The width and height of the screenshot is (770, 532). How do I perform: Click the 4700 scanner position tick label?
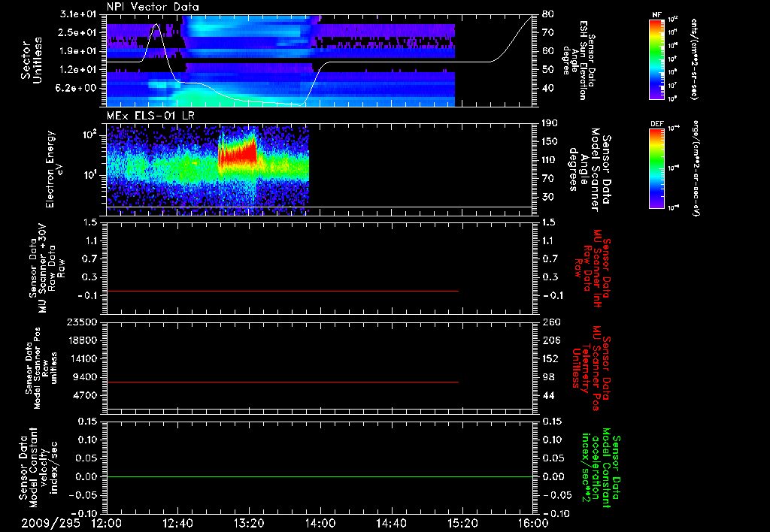(x=85, y=395)
